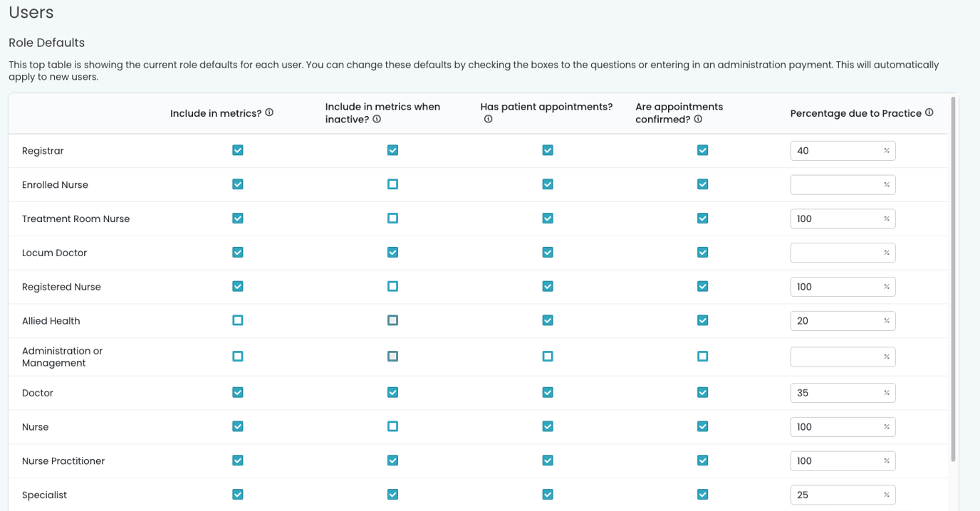Uncheck Has patient appointments for Doctor
Image resolution: width=980 pixels, height=511 pixels.
pyautogui.click(x=548, y=392)
